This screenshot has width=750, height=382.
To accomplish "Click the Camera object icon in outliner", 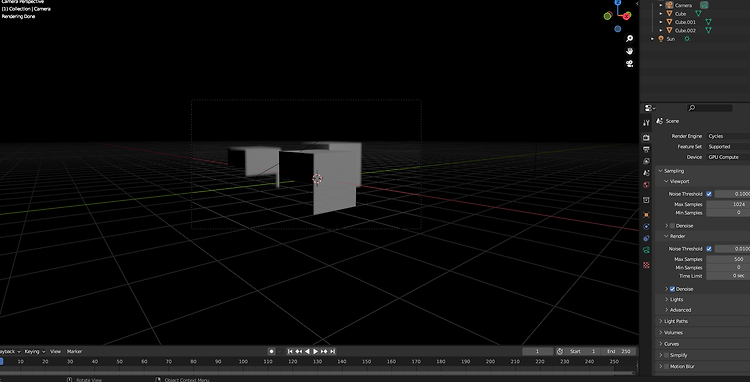I will [669, 5].
